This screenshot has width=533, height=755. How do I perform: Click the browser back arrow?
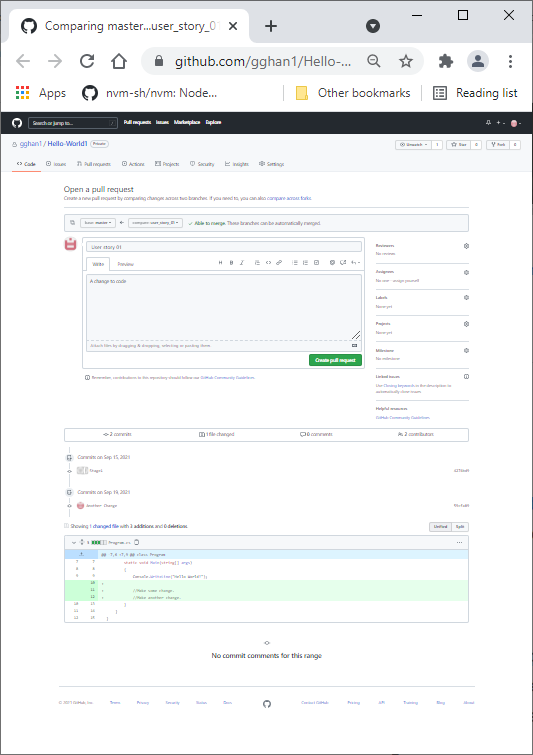(x=23, y=61)
